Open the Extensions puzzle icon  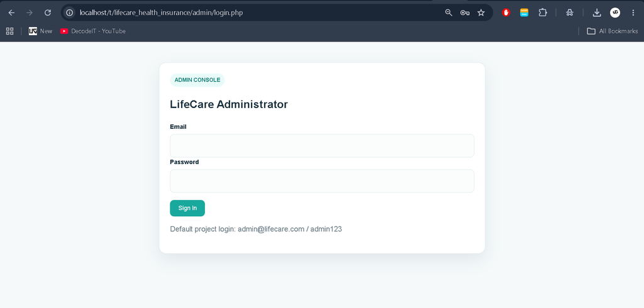[x=543, y=13]
